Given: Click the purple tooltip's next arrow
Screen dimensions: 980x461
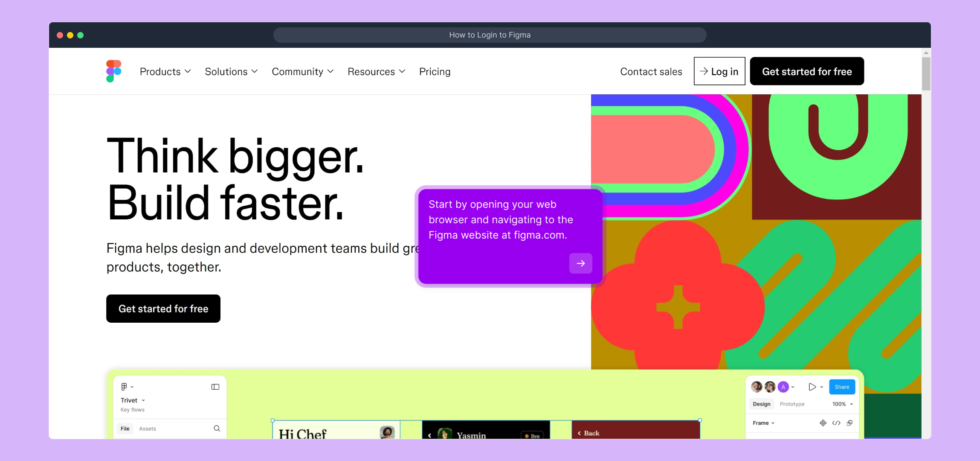Looking at the screenshot, I should 580,263.
